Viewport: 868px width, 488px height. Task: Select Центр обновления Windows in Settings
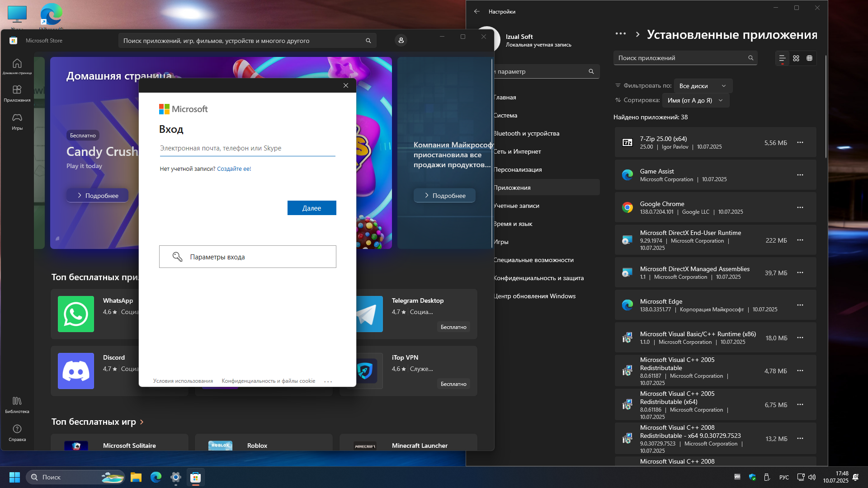[x=546, y=296]
